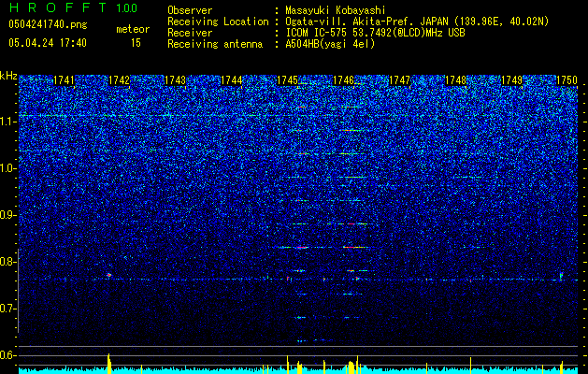This screenshot has width=588, height=374.
Task: Click the 1741 time marker
Action: 64,80
